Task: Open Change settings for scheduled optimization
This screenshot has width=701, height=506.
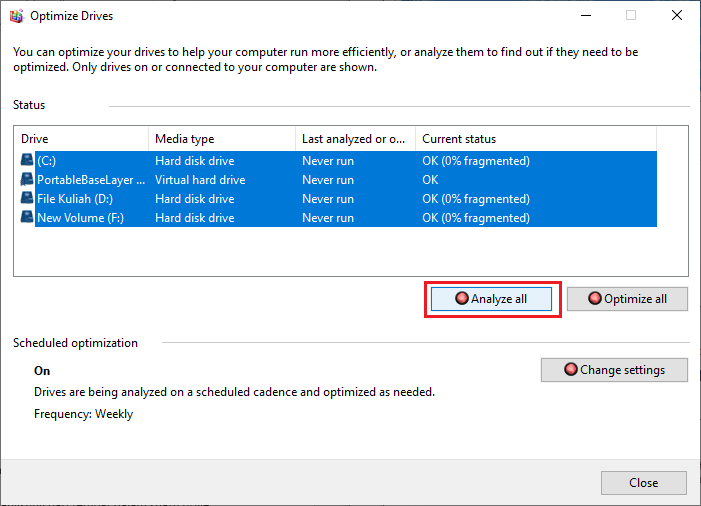Action: (x=615, y=370)
